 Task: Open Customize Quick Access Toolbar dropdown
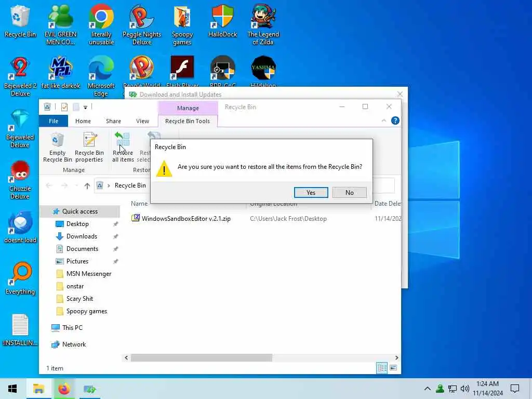click(86, 107)
